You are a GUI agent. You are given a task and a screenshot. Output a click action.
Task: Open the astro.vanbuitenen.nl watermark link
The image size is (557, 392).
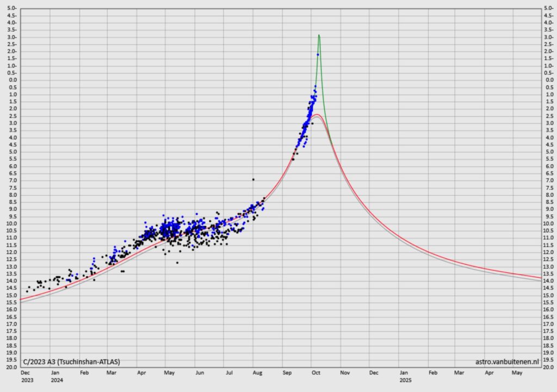(507, 362)
